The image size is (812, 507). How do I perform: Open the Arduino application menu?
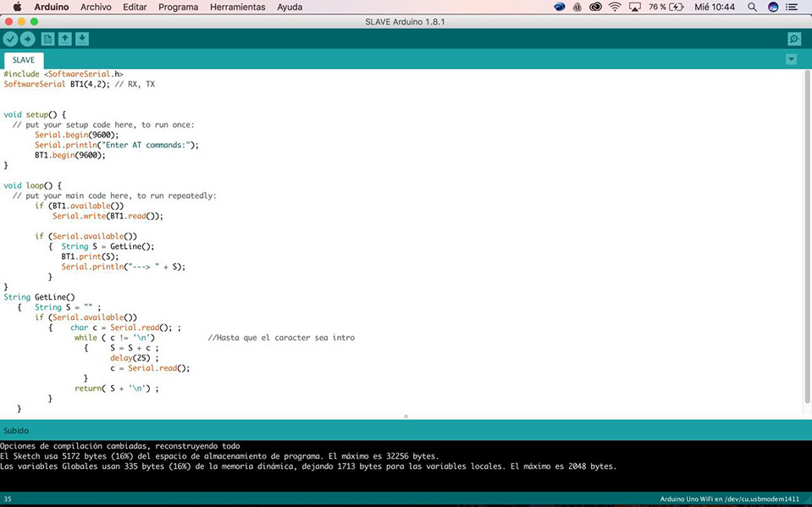tap(52, 7)
